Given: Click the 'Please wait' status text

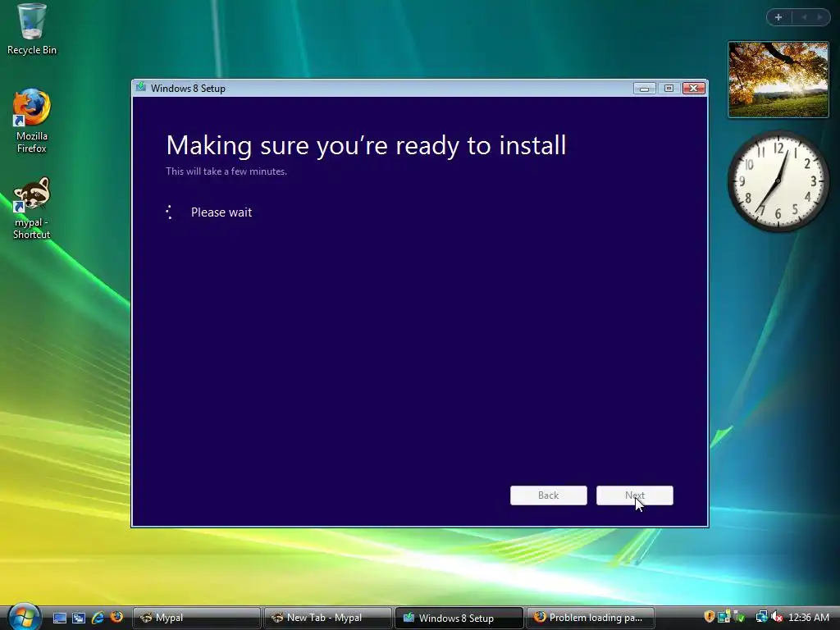Looking at the screenshot, I should point(221,212).
